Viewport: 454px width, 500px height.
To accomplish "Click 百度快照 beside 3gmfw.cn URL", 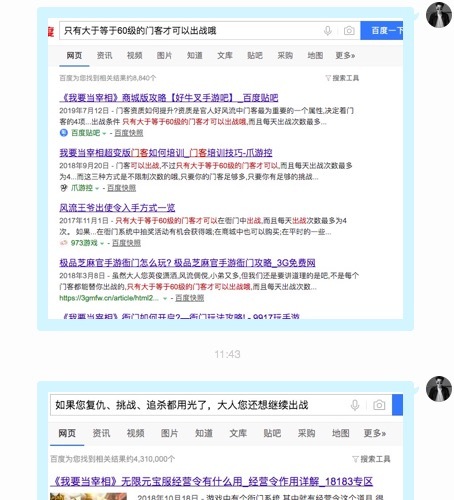I will [x=190, y=298].
